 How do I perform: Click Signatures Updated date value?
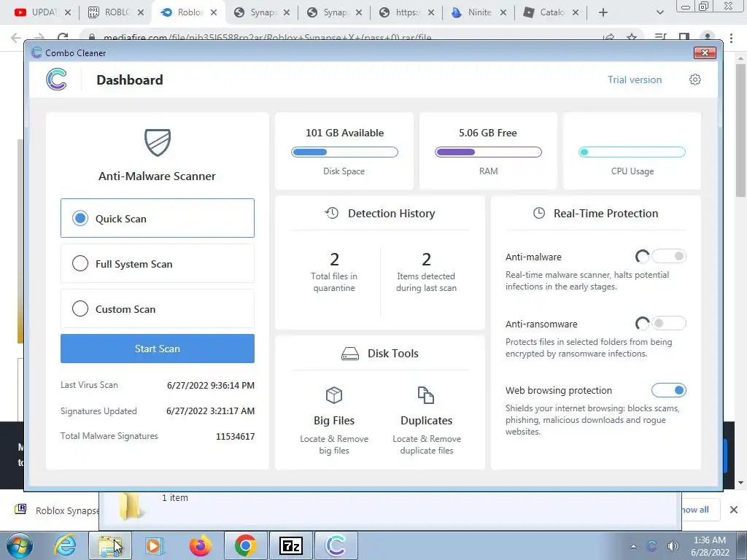[x=210, y=411]
